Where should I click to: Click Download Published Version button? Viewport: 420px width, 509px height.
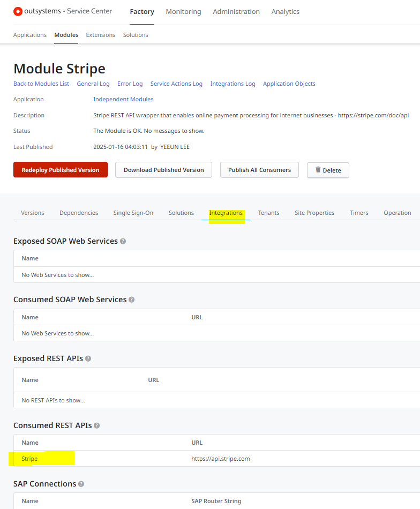[163, 170]
